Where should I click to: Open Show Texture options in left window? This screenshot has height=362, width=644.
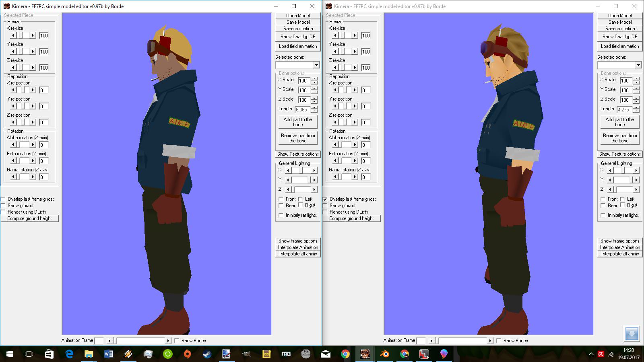[x=298, y=154]
